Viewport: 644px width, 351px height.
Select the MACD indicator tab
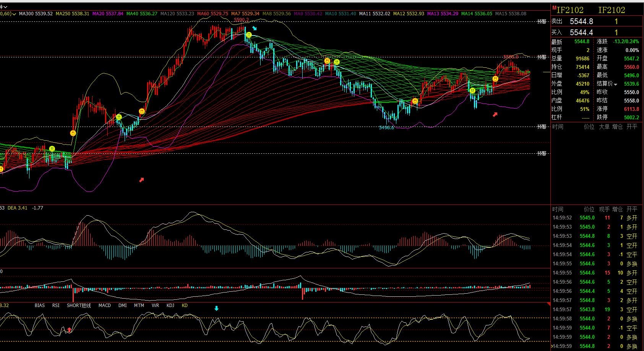coord(104,305)
